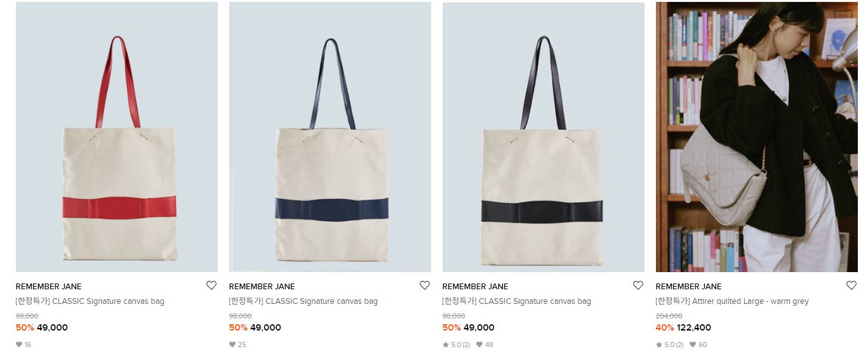Click the filled heart showing 25 likes
This screenshot has width=868, height=363.
(232, 345)
